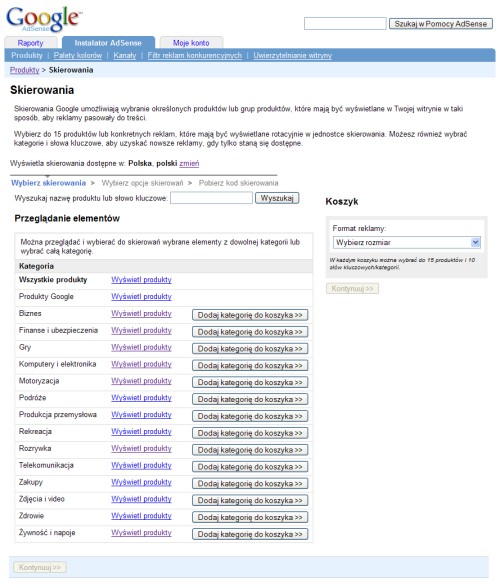This screenshot has height=588, width=500.
Task: Show products for Produkty Google
Action: [x=141, y=296]
